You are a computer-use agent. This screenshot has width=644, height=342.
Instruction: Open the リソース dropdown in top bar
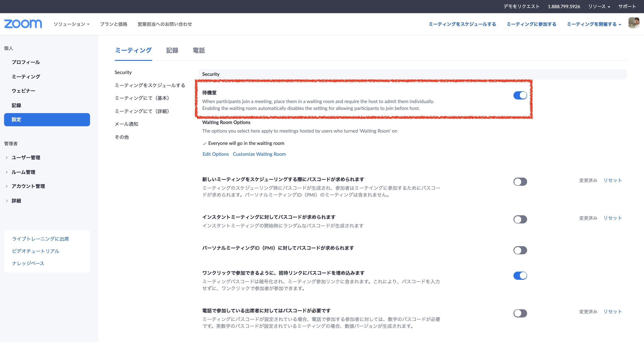pyautogui.click(x=599, y=7)
